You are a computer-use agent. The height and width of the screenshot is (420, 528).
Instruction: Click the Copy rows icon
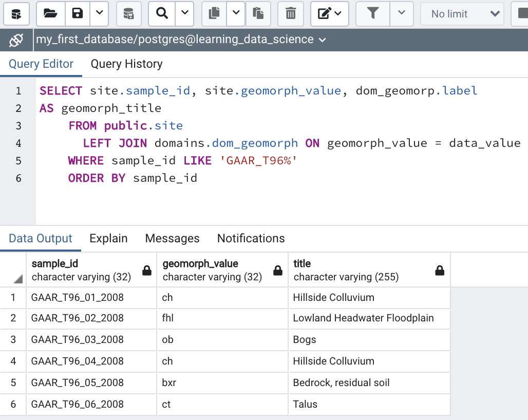click(214, 14)
